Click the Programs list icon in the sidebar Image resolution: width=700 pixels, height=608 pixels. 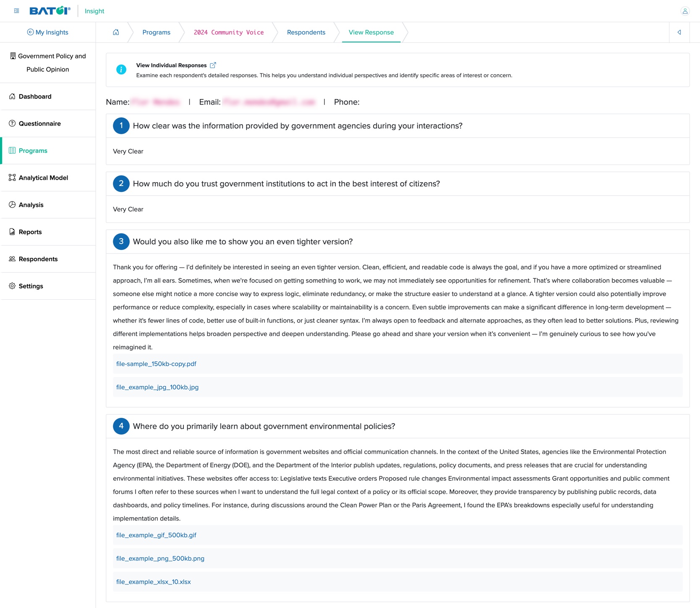pyautogui.click(x=12, y=151)
